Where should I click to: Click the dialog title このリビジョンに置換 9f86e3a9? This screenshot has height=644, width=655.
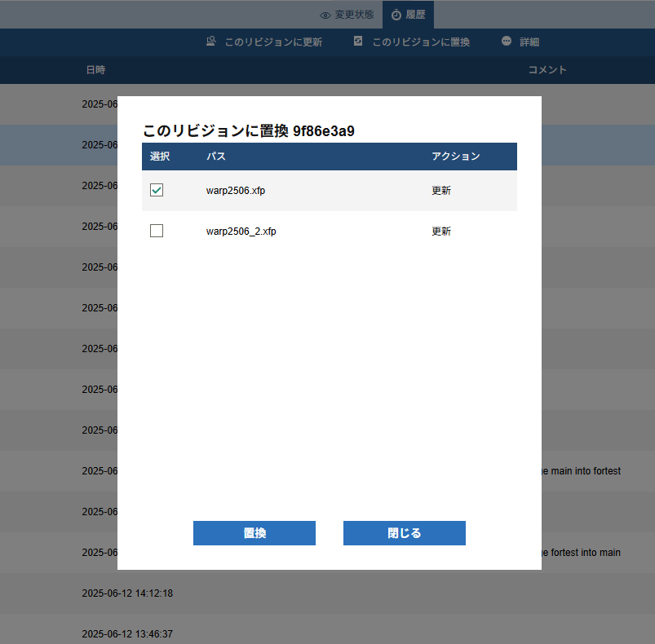[x=249, y=131]
